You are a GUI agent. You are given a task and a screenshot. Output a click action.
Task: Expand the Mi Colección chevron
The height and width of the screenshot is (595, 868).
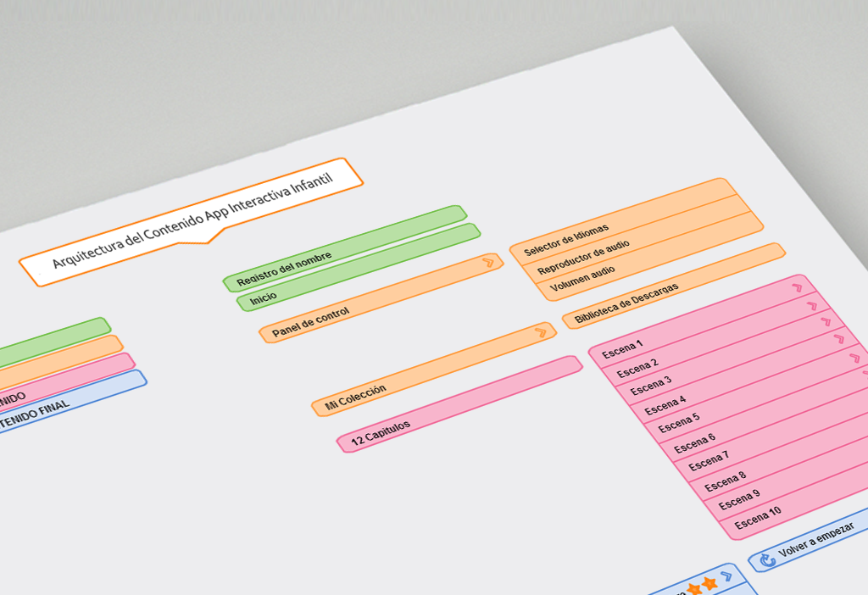coord(541,331)
